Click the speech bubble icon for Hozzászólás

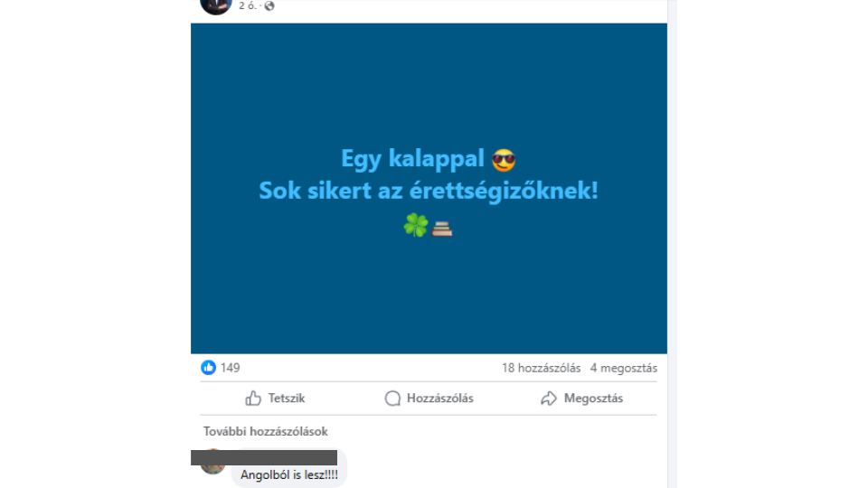point(392,399)
